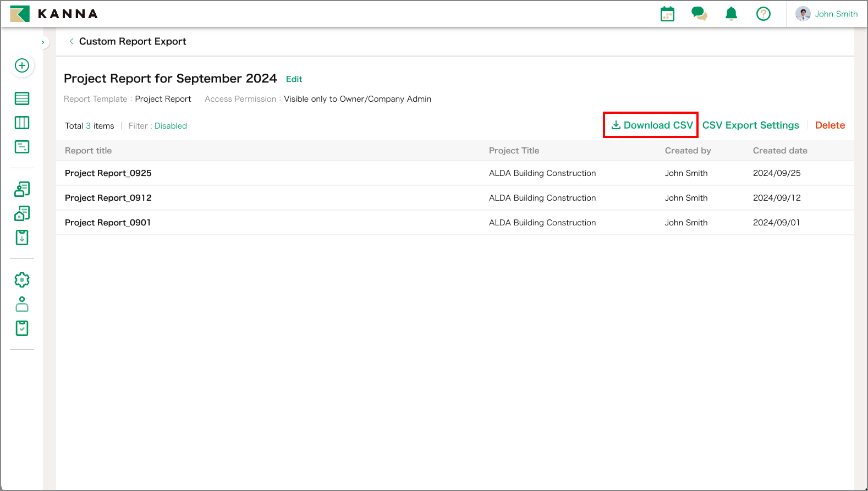Open the chat messages icon
This screenshot has width=868, height=491.
699,14
